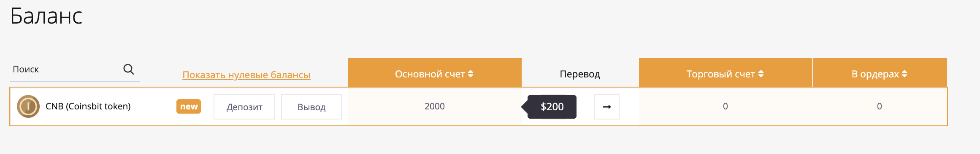Screen dimensions: 980x154
Task: Open the Депозит button for CNB
Action: pos(244,107)
